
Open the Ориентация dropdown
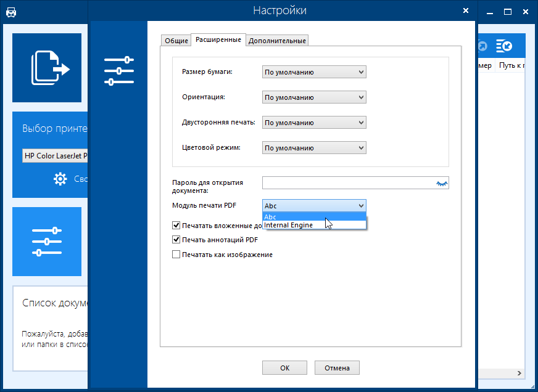tap(314, 97)
